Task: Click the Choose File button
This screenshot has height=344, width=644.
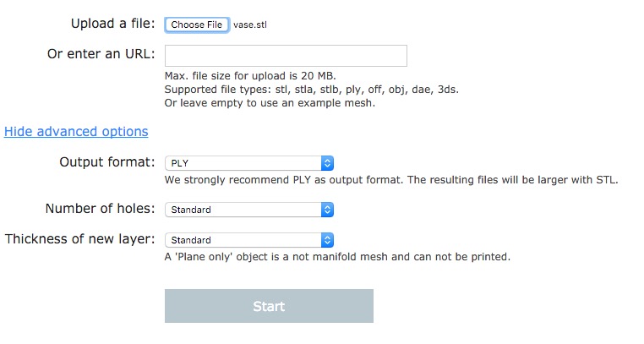Action: [196, 25]
